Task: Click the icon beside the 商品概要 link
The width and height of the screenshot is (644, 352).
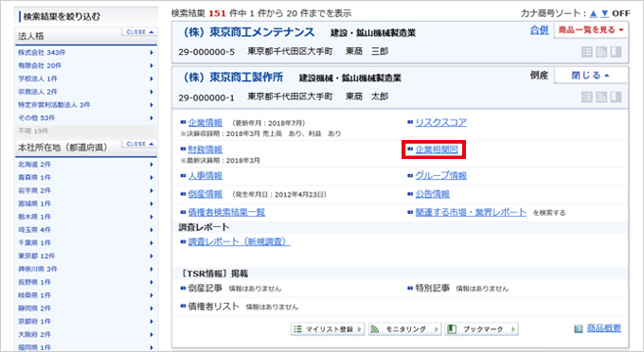Action: (x=579, y=328)
